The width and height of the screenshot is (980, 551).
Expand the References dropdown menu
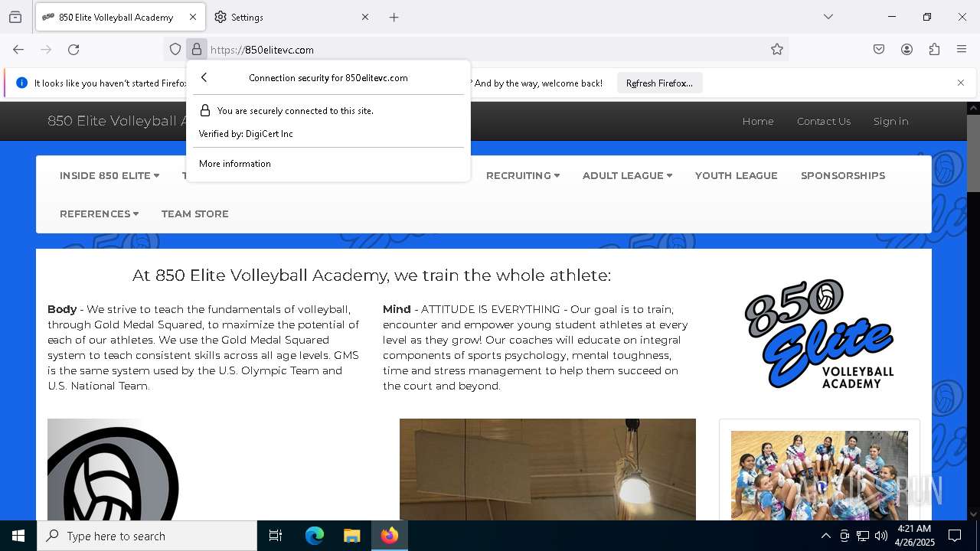coord(99,214)
